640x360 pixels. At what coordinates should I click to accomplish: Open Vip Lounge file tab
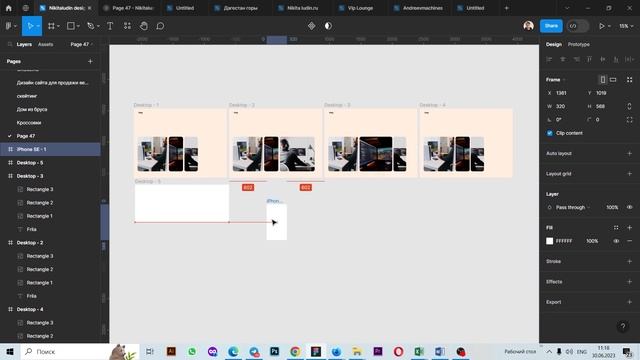[x=356, y=8]
